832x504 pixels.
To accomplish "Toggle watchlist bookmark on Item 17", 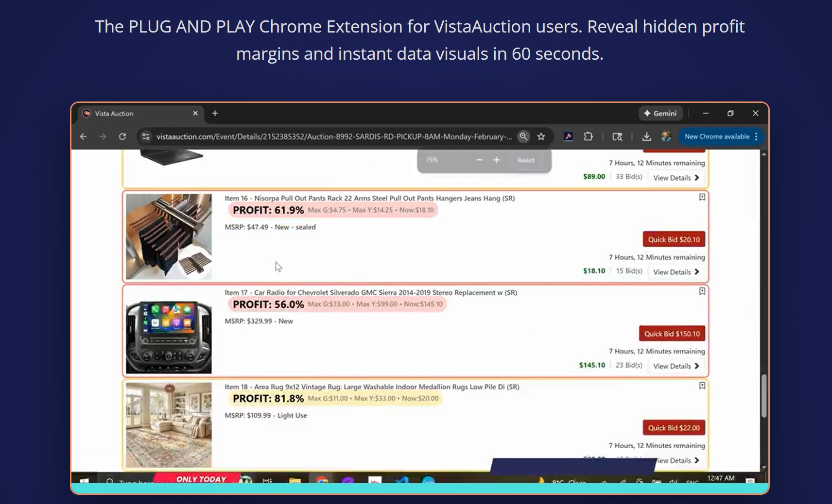I will 702,291.
